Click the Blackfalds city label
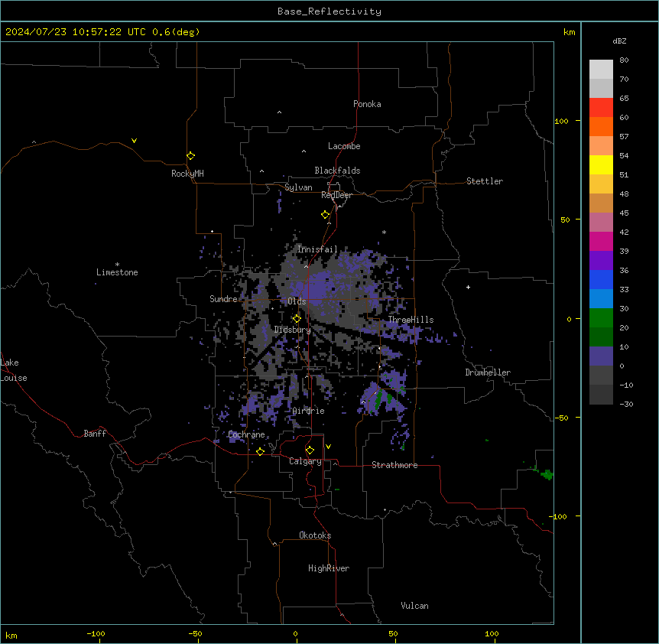The height and width of the screenshot is (644, 659). click(337, 171)
